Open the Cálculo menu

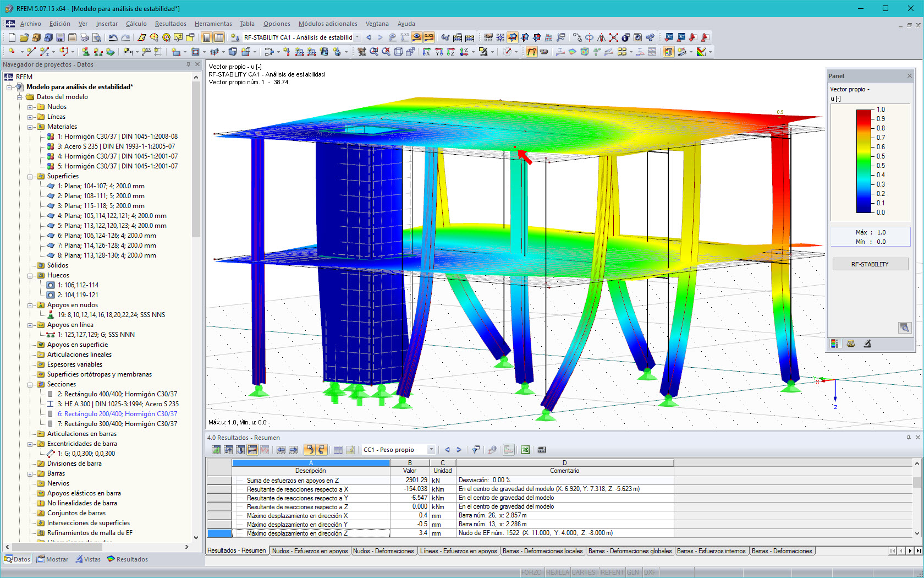(x=136, y=24)
